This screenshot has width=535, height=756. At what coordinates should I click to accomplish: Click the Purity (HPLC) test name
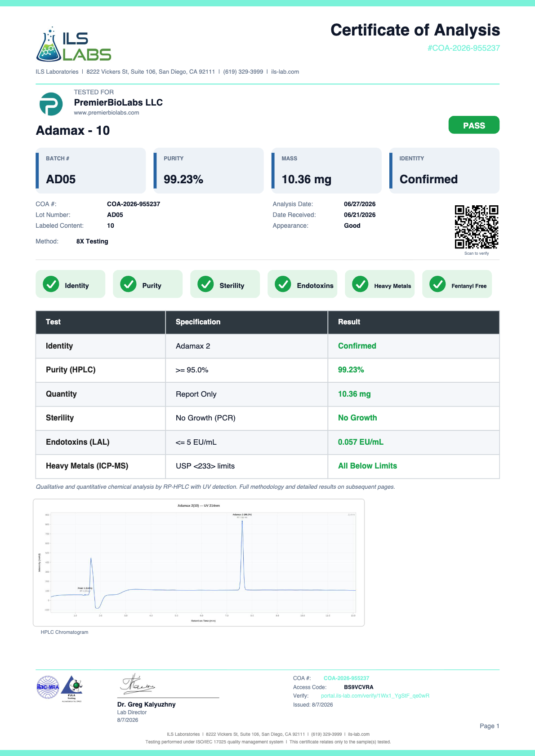click(71, 370)
